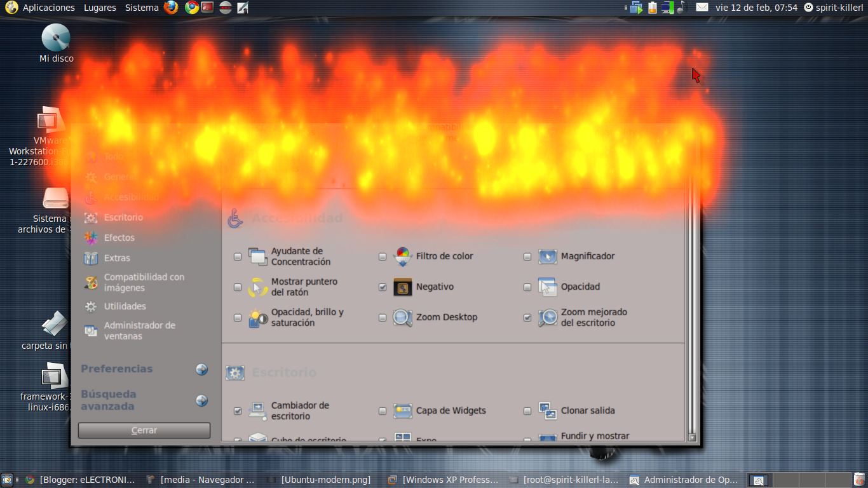Open the Opacidad plugin icon

tap(548, 287)
